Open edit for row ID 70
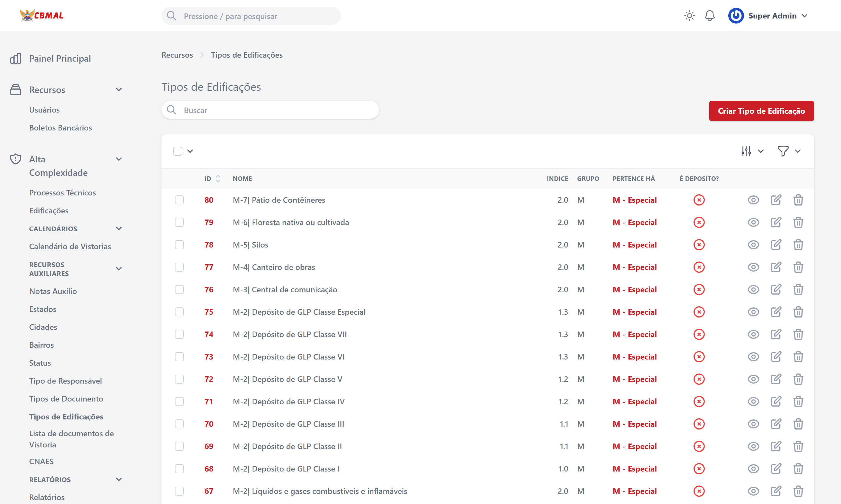 pos(775,424)
